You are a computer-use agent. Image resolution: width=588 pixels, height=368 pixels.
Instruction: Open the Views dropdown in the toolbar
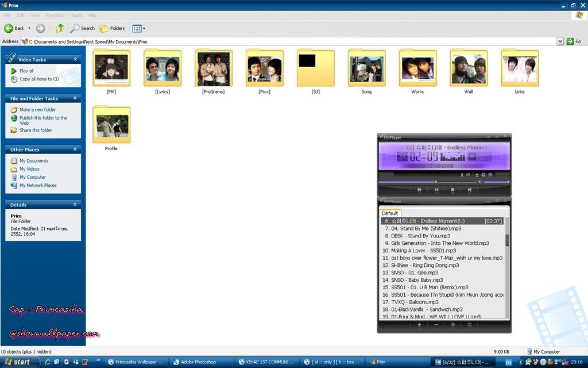point(138,28)
